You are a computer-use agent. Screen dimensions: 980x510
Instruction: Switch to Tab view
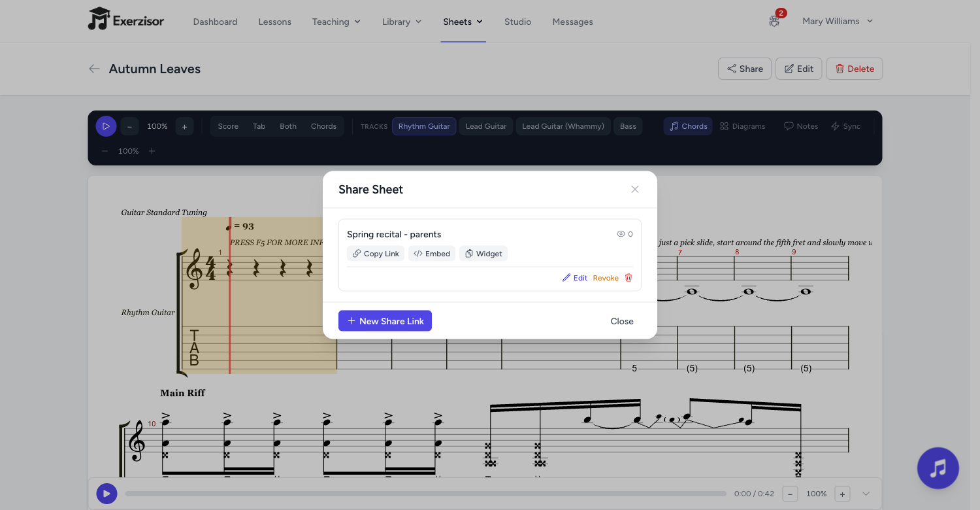(259, 126)
